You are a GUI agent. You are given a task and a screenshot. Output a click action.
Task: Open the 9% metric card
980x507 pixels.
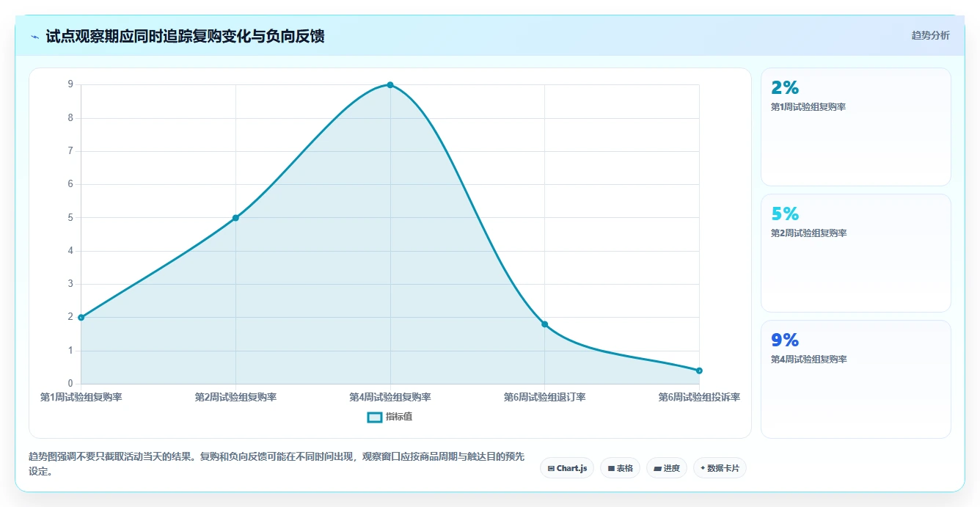pos(856,379)
